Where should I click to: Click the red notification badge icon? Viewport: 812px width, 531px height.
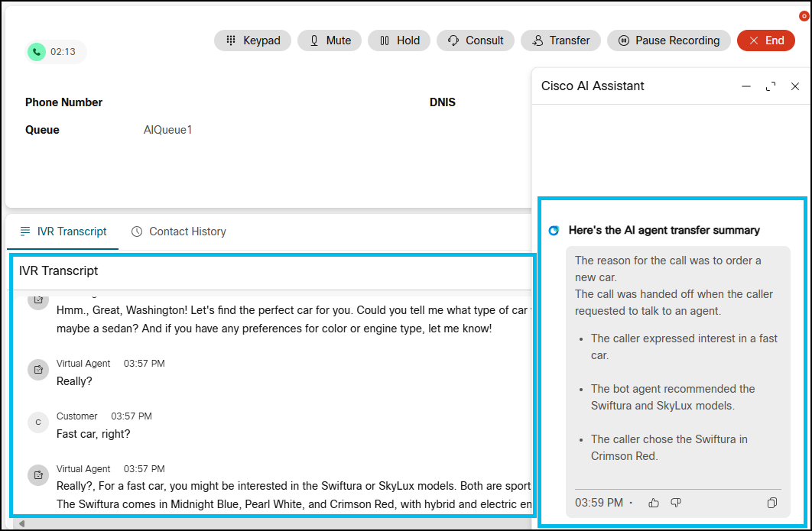[804, 15]
